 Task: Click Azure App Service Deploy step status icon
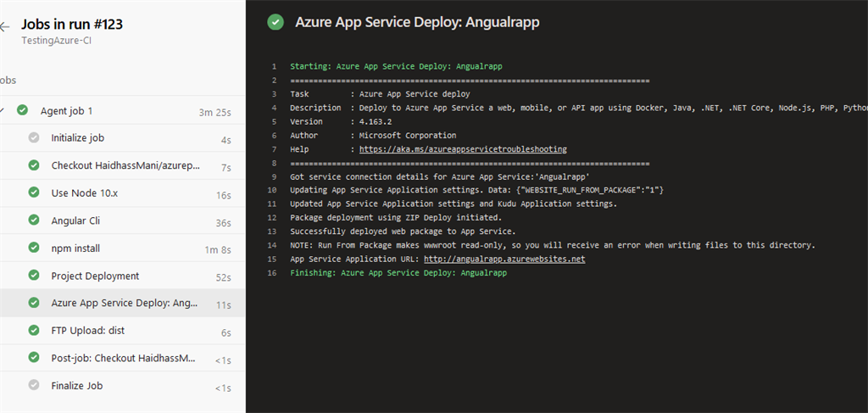click(x=34, y=303)
